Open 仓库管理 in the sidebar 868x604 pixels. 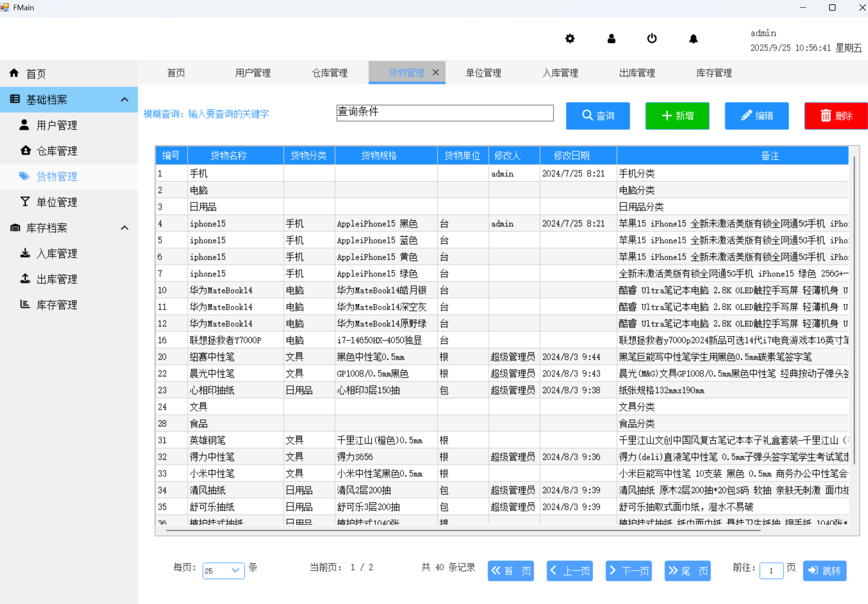(56, 151)
